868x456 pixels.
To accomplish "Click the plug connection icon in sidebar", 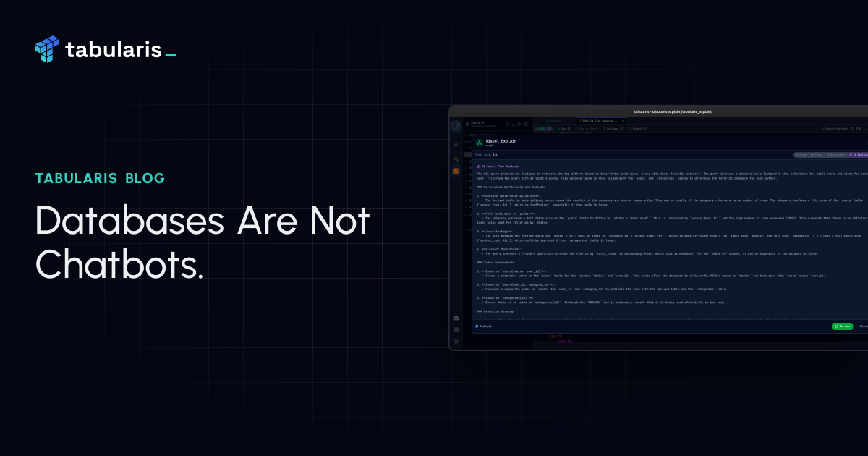I will tap(456, 145).
